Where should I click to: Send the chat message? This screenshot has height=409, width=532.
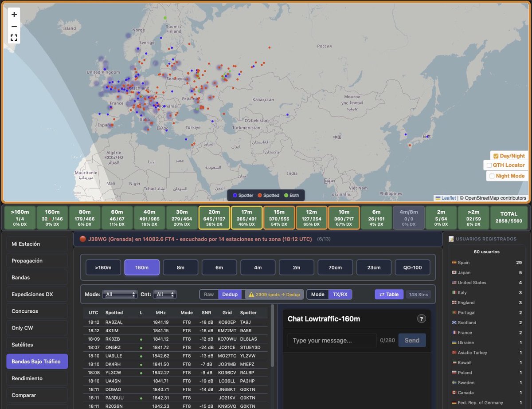click(412, 340)
